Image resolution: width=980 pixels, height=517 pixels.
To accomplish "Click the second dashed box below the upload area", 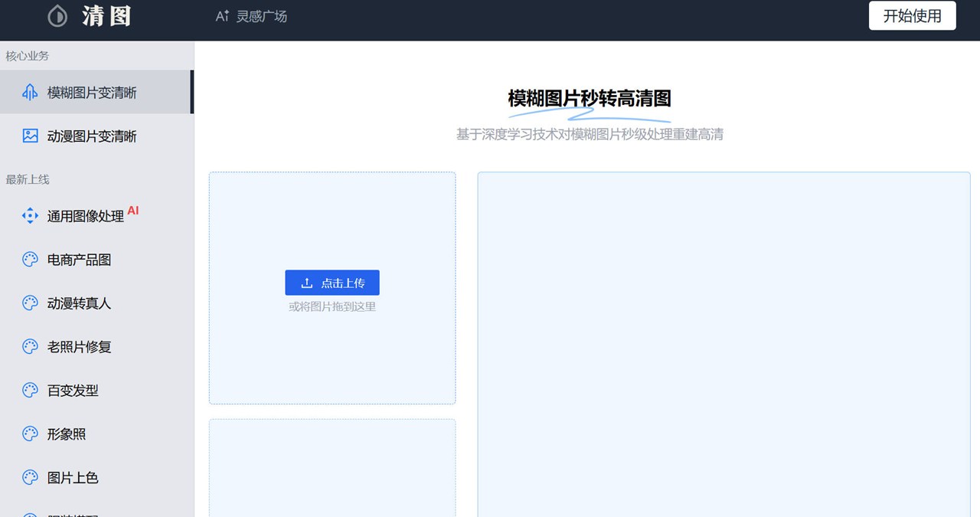I will [332, 468].
